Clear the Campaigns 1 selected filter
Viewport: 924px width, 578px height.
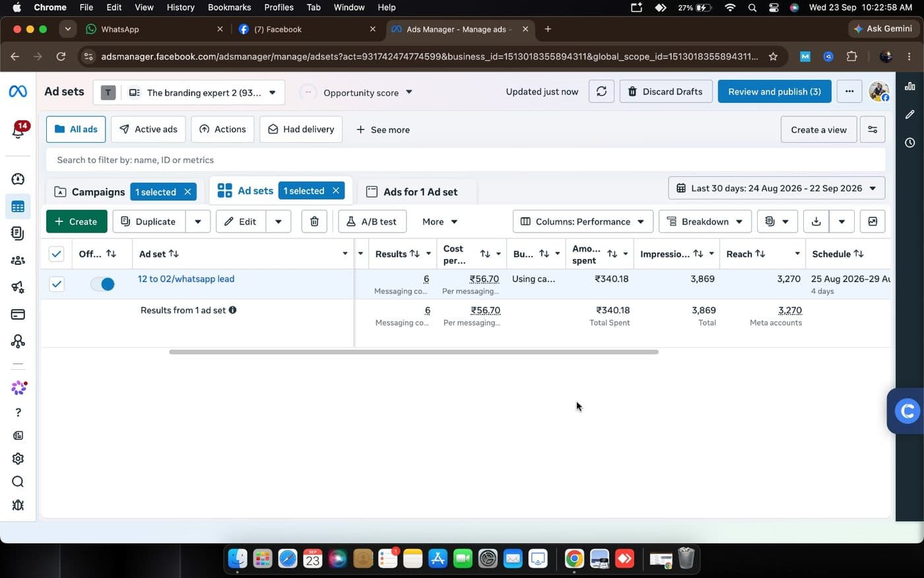coord(187,192)
